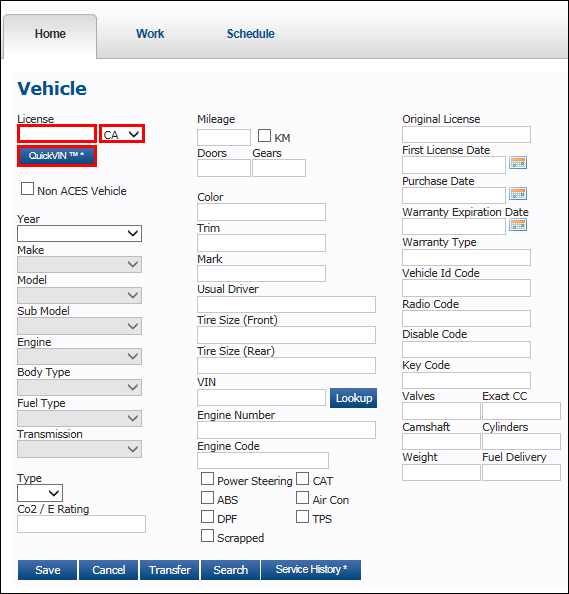Check the ABS checkbox
569x594 pixels.
click(207, 497)
